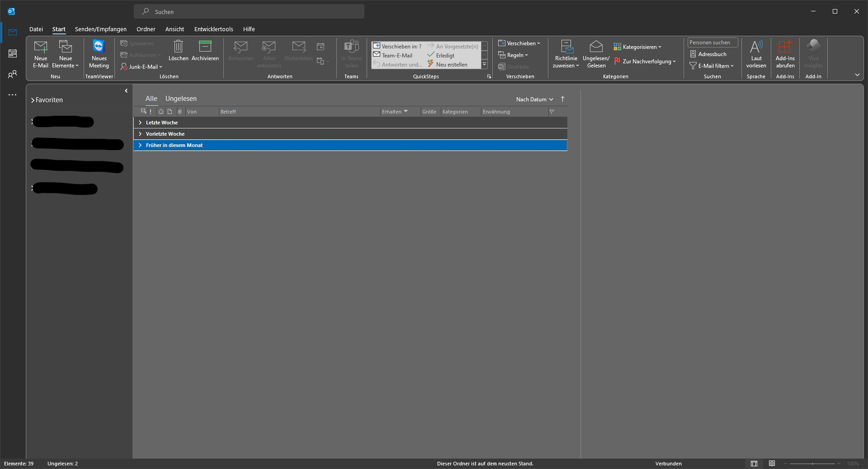Start a TeamViewer Neues Meeting
The width and height of the screenshot is (868, 469).
99,54
